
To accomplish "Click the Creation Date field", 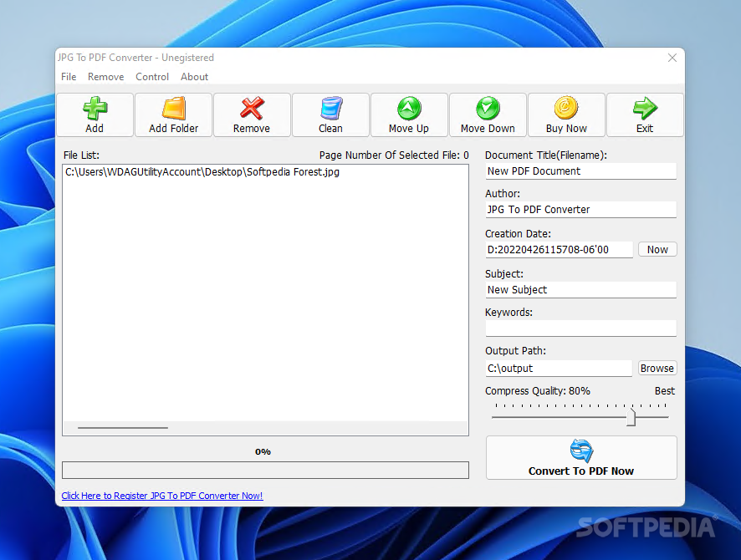I will coord(559,249).
